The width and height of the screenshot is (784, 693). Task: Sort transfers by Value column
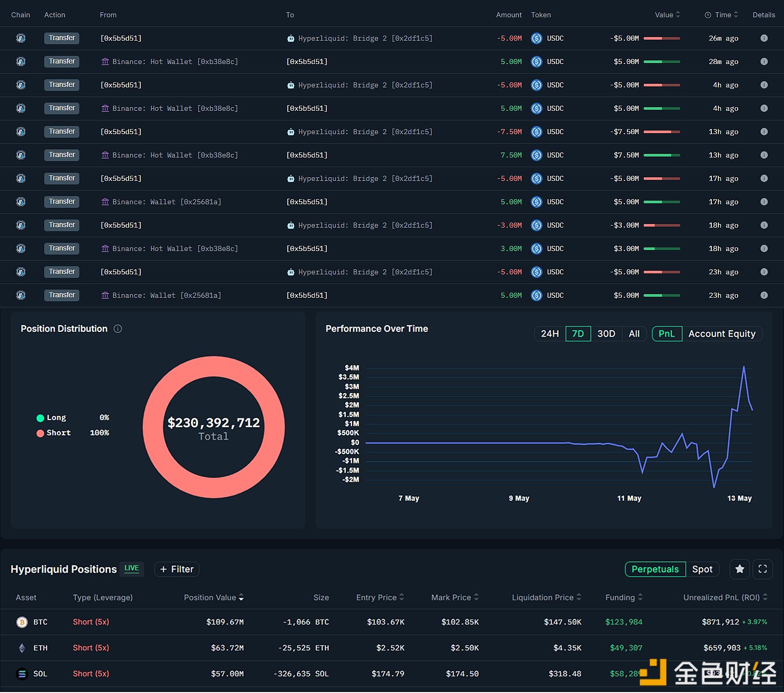(x=667, y=15)
